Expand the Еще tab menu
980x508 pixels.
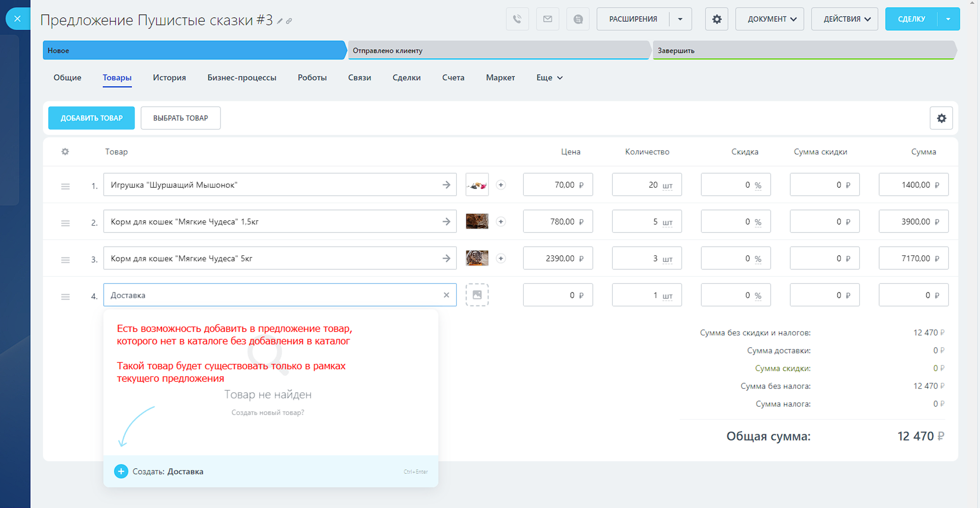point(549,77)
